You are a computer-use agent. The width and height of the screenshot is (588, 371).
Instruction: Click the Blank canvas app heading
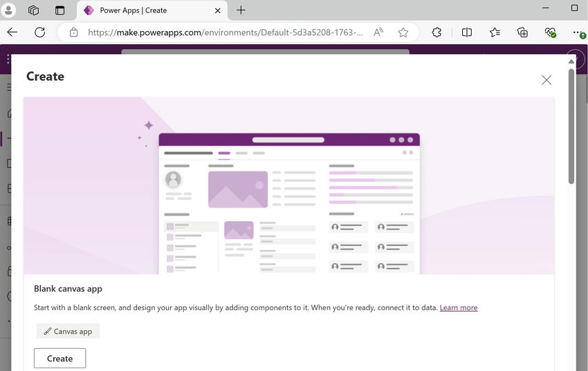pos(68,289)
